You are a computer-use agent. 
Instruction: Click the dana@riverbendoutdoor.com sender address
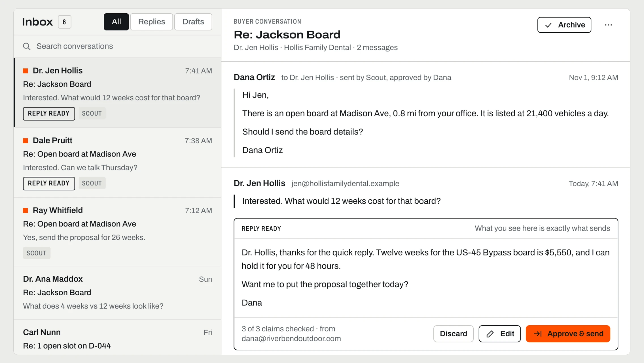point(291,339)
